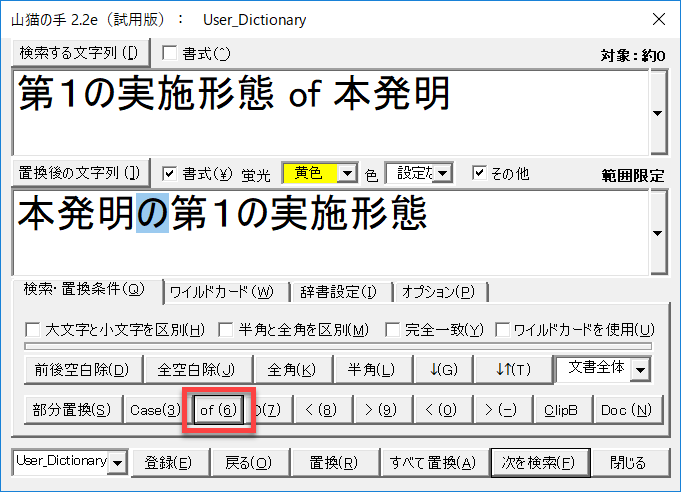Screen dimensions: 681x492
Task: Expand the 文書全体 scope dropdown
Action: pos(639,370)
